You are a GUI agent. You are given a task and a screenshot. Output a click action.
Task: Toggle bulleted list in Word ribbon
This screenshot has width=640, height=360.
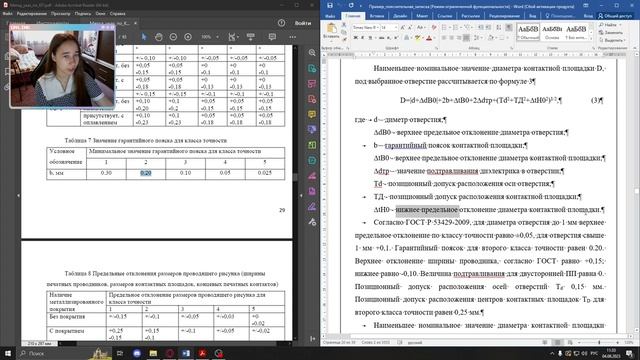[444, 27]
